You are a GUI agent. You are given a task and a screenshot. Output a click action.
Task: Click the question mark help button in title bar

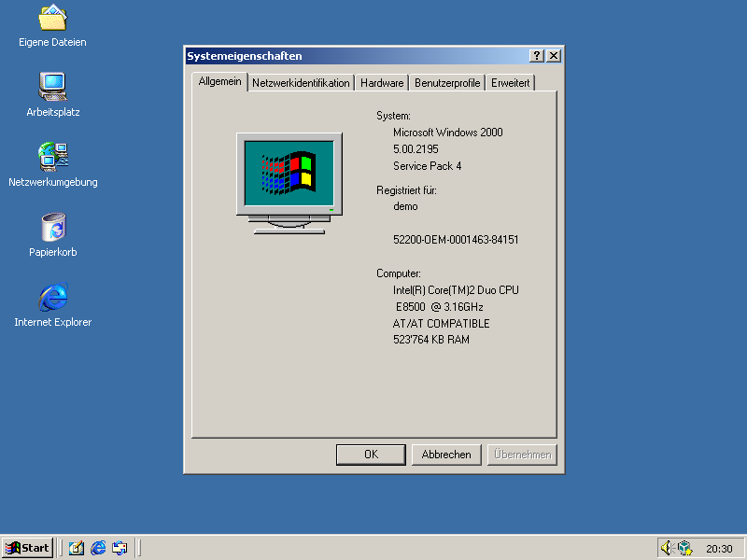point(536,56)
